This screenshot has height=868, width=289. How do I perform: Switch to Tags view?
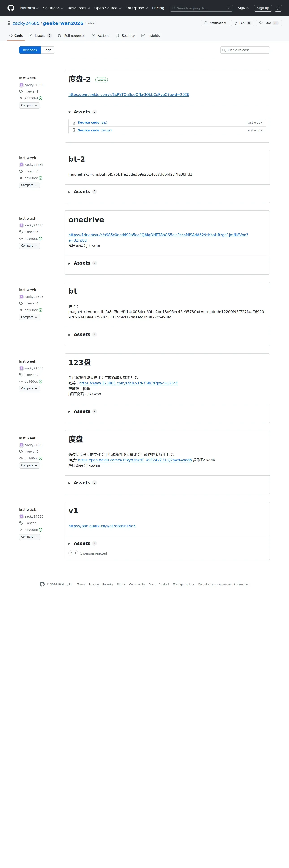coord(48,50)
